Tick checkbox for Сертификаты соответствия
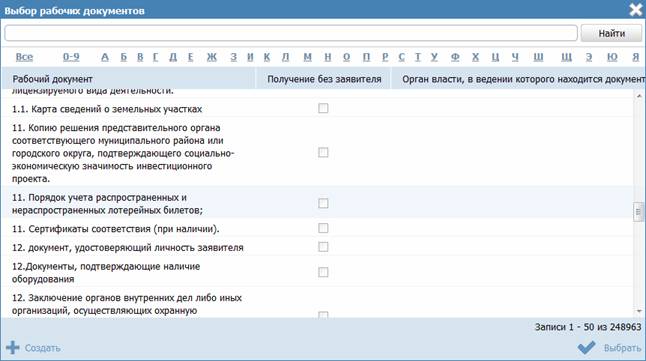This screenshot has width=646, height=361. pos(323,228)
